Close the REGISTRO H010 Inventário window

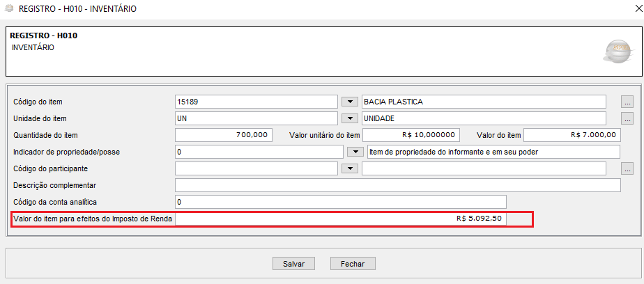(x=630, y=9)
